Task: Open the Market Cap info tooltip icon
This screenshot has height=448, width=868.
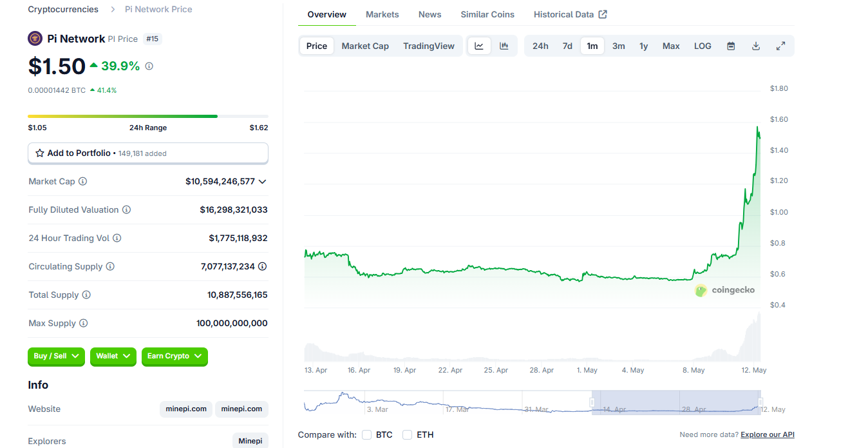Action: coord(83,182)
